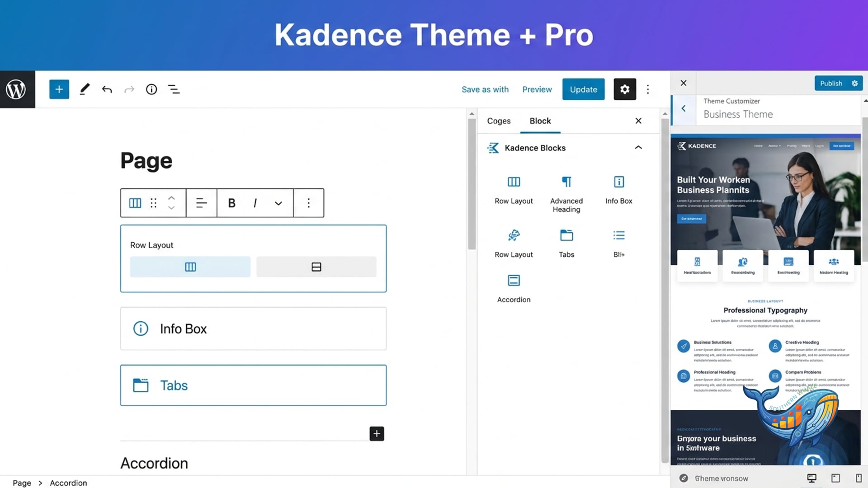This screenshot has height=488, width=868.
Task: Move the block up with arrow
Action: [x=171, y=198]
